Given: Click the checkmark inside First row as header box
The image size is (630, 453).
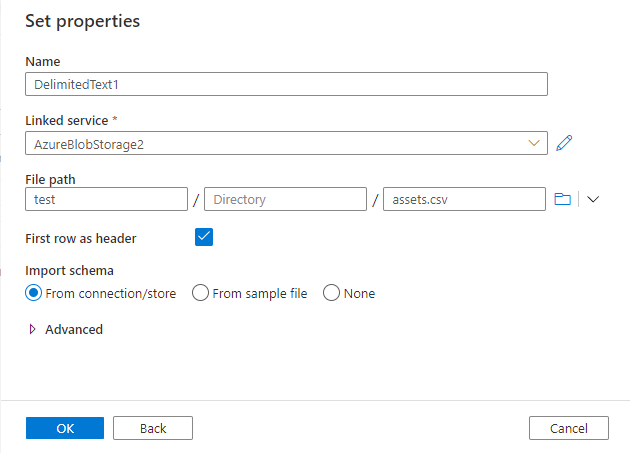Looking at the screenshot, I should point(204,236).
